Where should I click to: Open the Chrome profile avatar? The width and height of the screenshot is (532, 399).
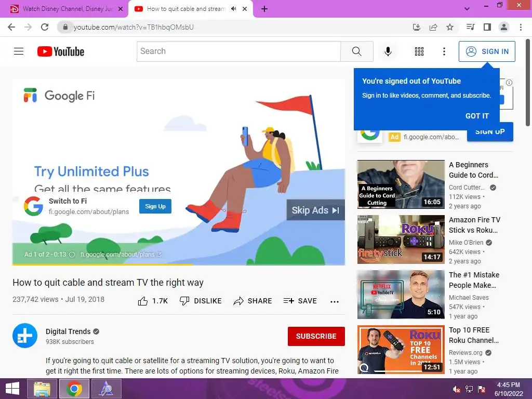(x=504, y=27)
